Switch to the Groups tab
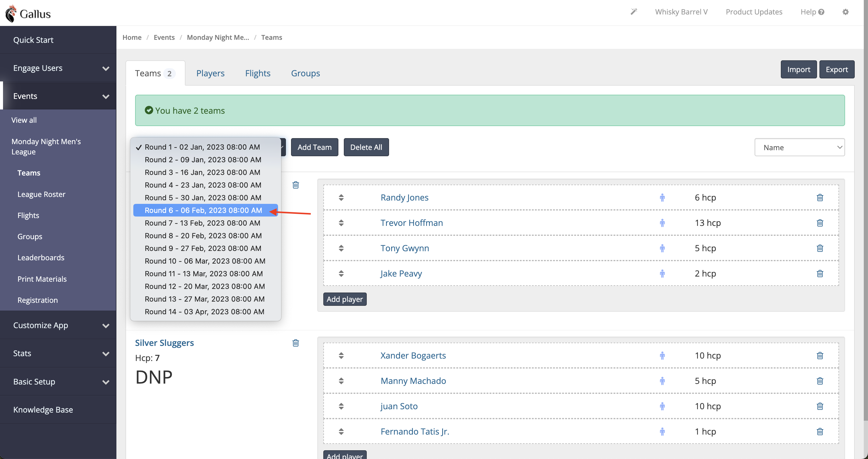The width and height of the screenshot is (868, 459). [305, 73]
